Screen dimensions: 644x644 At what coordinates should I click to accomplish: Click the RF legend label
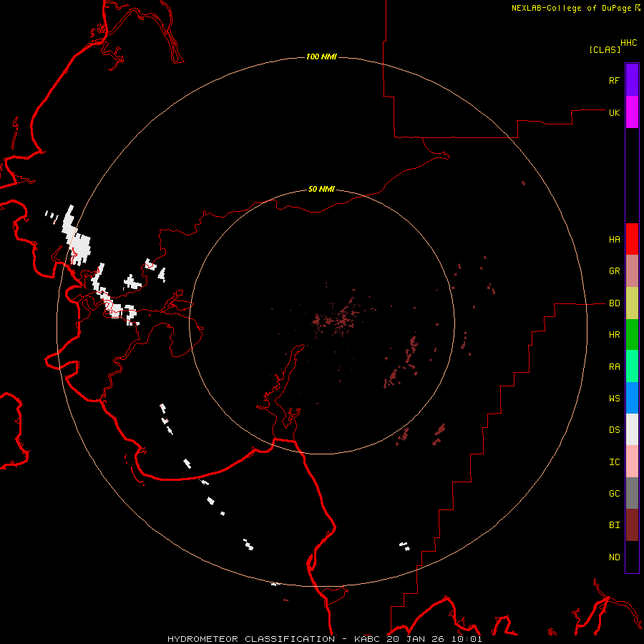point(614,80)
